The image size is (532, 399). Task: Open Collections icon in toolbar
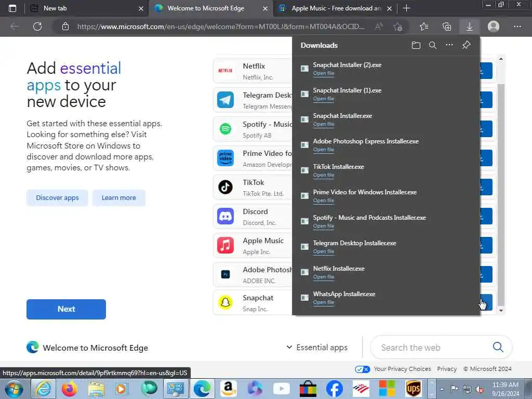coord(447,26)
